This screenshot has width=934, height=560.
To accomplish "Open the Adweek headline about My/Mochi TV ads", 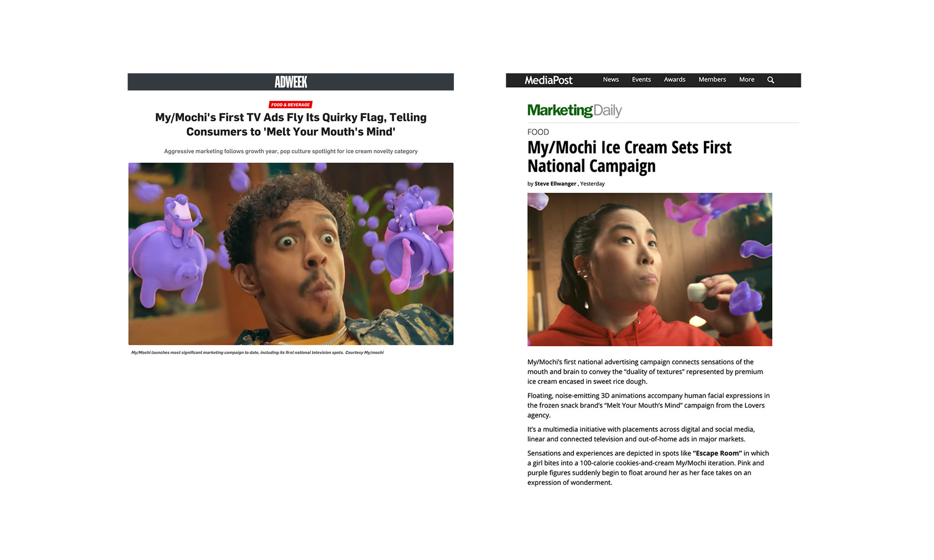I will [290, 124].
